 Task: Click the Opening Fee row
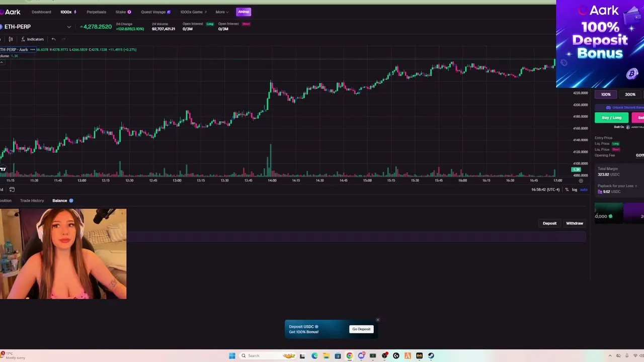[x=619, y=155]
